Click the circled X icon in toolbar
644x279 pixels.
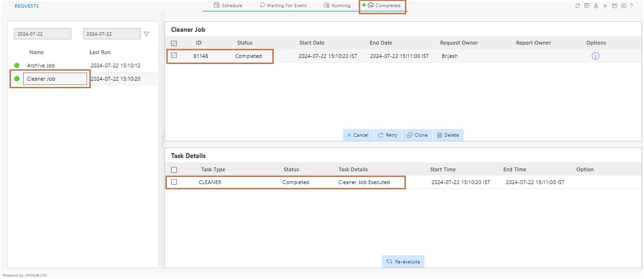[x=623, y=6]
